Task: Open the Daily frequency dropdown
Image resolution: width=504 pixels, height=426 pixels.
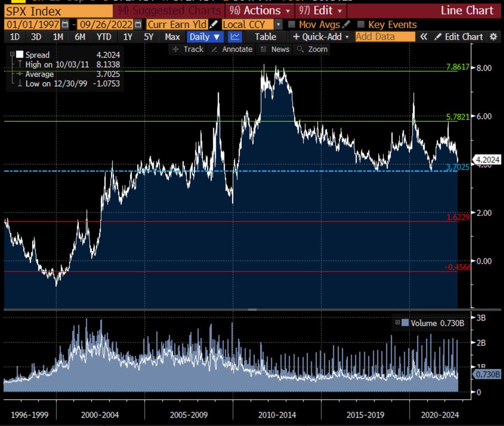Action: 205,37
